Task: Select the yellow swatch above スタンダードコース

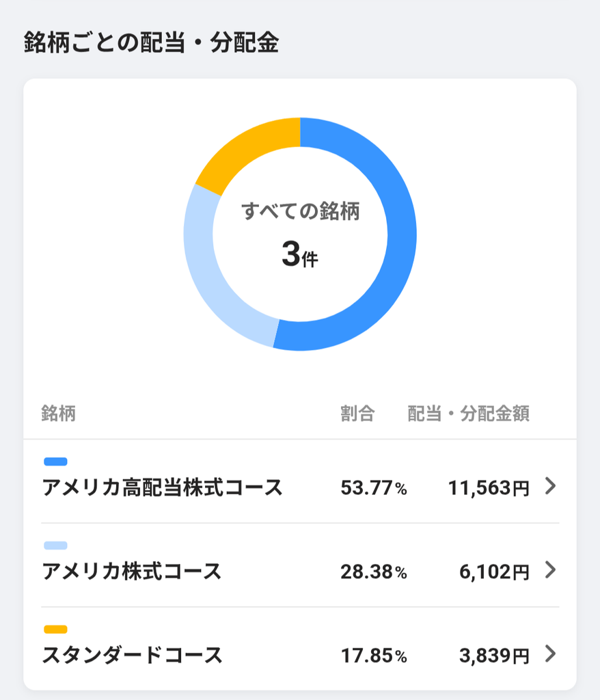Action: pyautogui.click(x=55, y=630)
